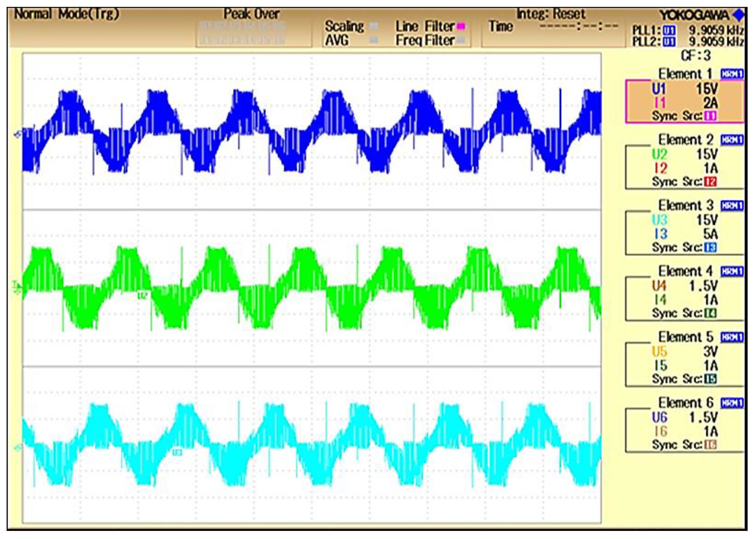756x539 pixels.
Task: Click the Element 3 mode badge
Action: tap(732, 206)
